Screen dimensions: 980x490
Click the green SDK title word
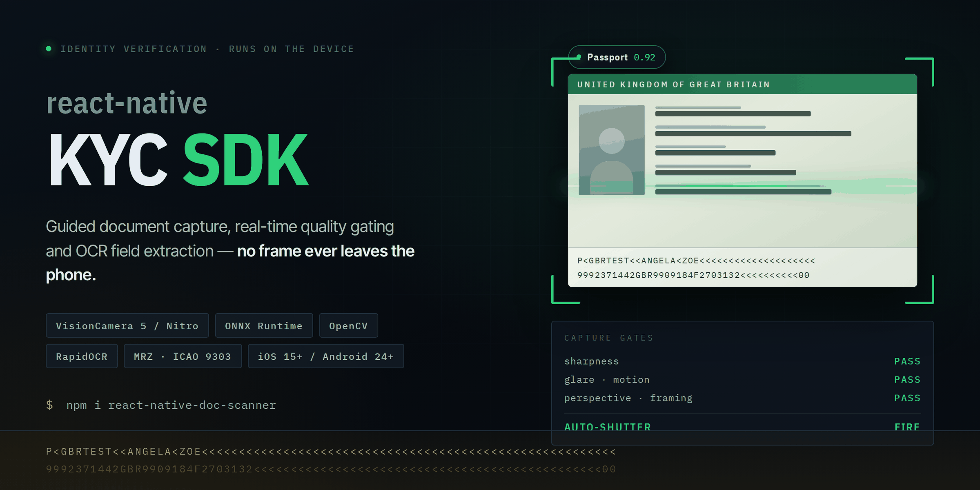(x=246, y=159)
